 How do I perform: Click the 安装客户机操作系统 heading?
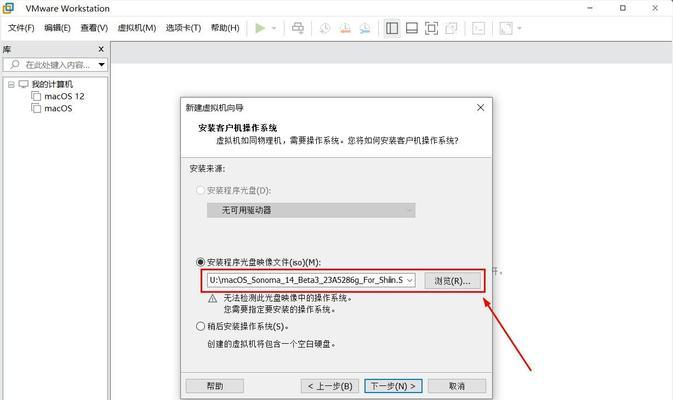(x=237, y=128)
